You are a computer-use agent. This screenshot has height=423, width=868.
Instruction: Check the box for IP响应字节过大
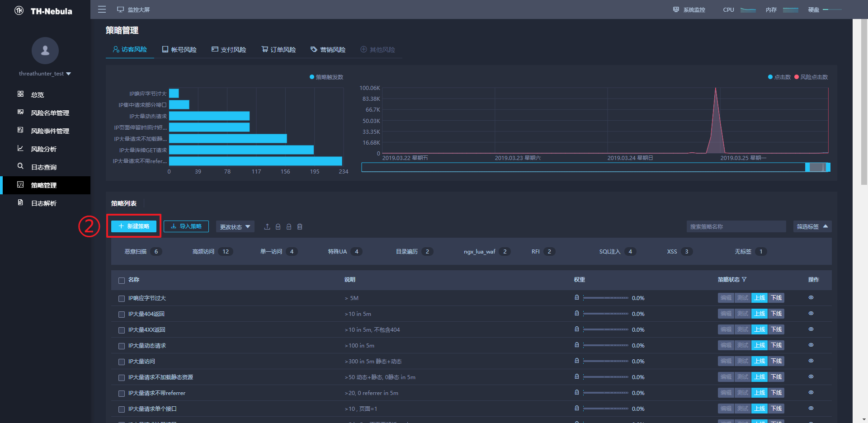click(x=122, y=299)
